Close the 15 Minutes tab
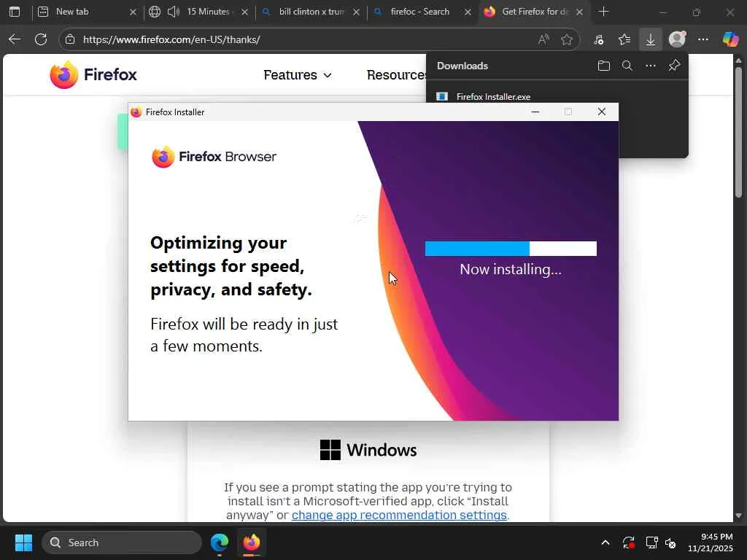Image resolution: width=747 pixels, height=560 pixels. tap(244, 12)
